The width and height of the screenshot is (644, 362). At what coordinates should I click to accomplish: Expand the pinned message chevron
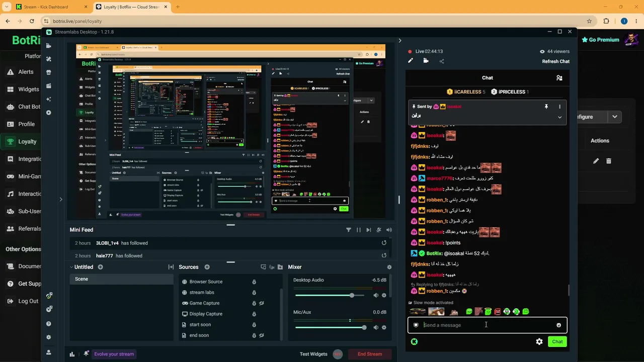tap(559, 117)
